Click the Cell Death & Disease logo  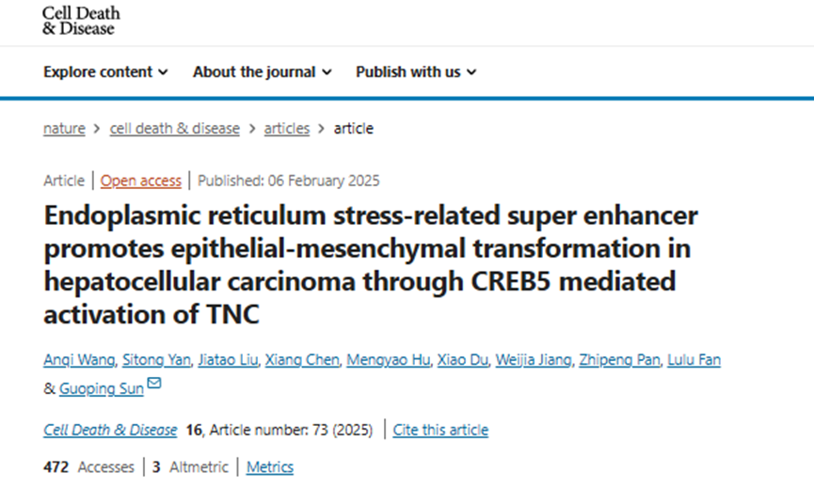point(81,21)
